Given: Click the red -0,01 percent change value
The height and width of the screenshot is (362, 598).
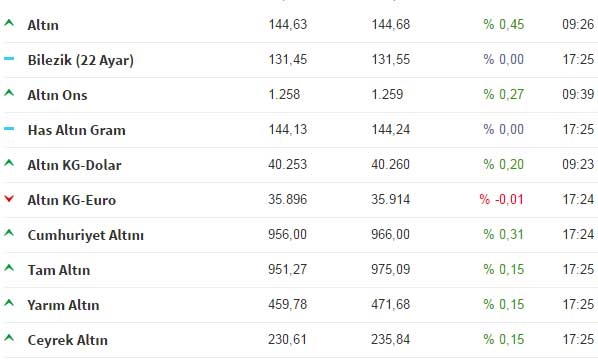Looking at the screenshot, I should click(502, 200).
